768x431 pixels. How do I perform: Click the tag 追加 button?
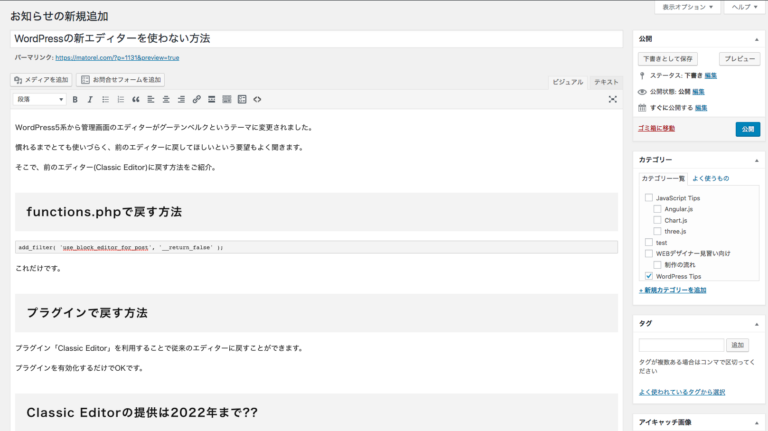tap(737, 345)
